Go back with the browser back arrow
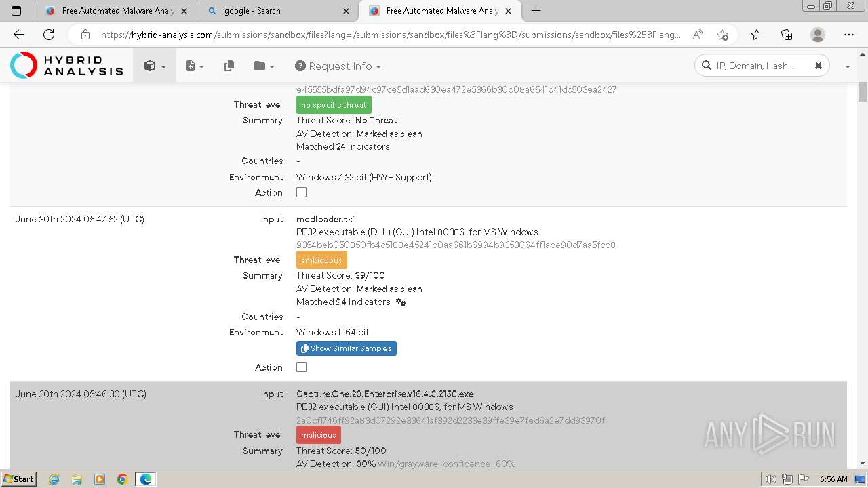This screenshot has width=868, height=488. (x=19, y=35)
